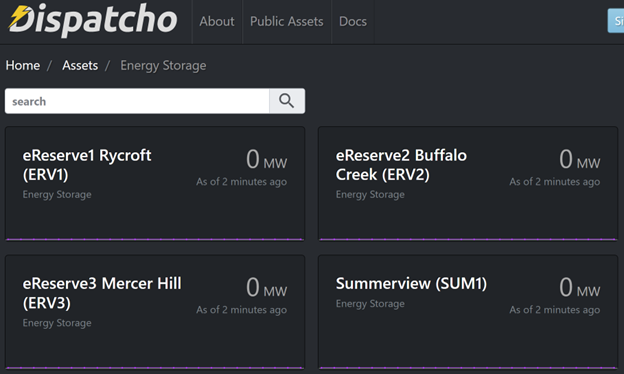Click ERV3 'As of 2 minutes ago' timestamp

tap(242, 310)
